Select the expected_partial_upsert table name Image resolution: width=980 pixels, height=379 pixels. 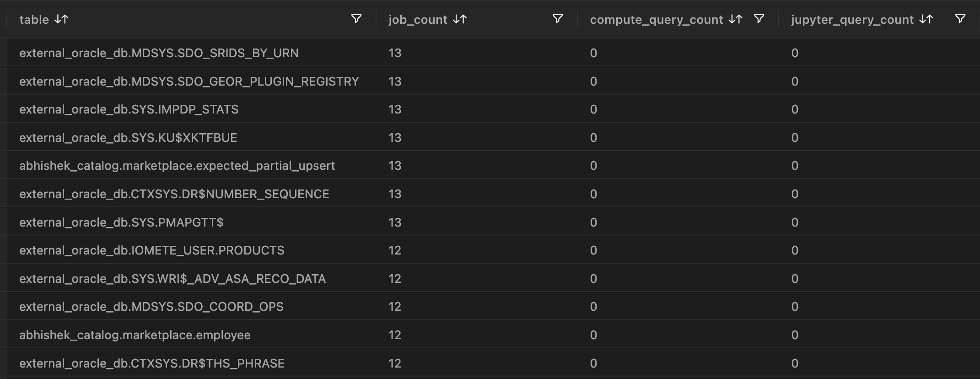[x=177, y=166]
